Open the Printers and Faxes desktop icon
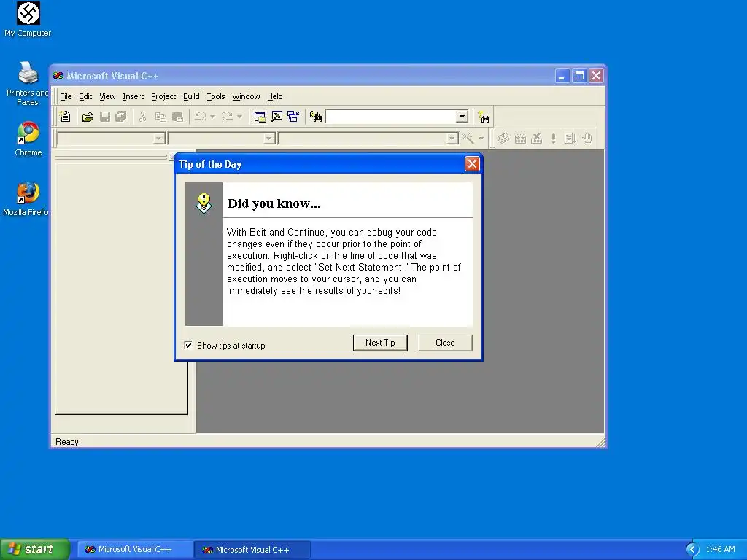 27,83
